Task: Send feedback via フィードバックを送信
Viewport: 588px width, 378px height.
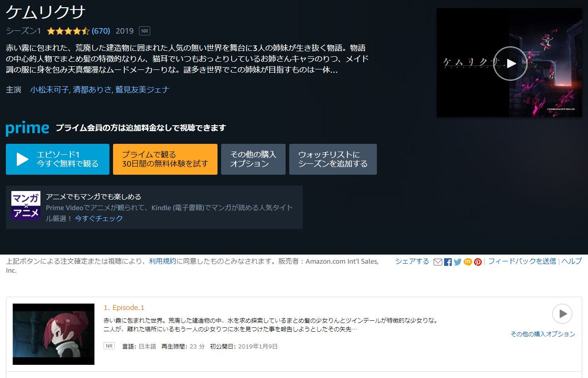Action: tap(522, 261)
